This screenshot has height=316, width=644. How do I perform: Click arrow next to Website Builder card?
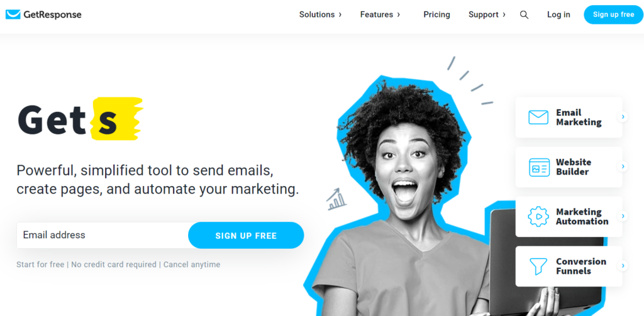click(623, 166)
